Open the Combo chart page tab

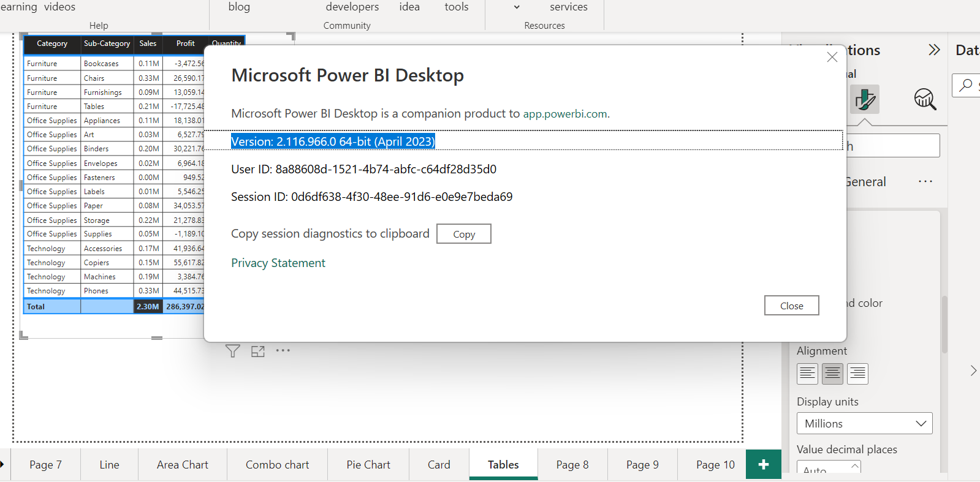click(x=278, y=464)
